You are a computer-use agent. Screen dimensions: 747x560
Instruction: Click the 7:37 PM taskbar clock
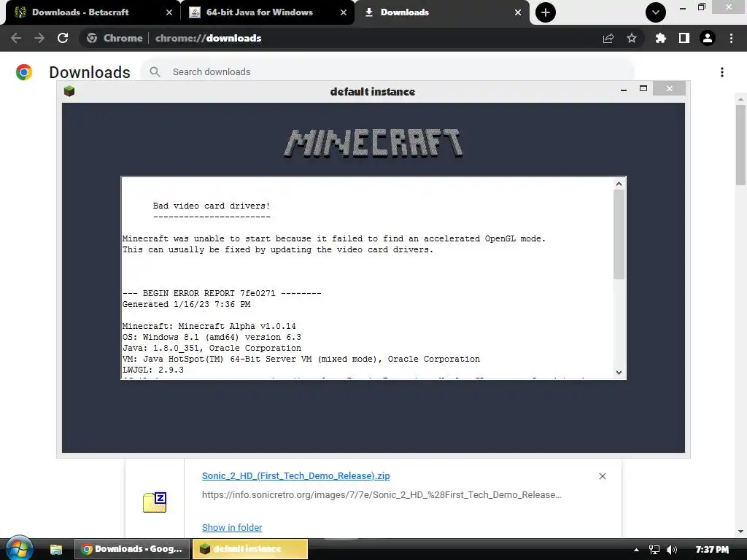712,550
